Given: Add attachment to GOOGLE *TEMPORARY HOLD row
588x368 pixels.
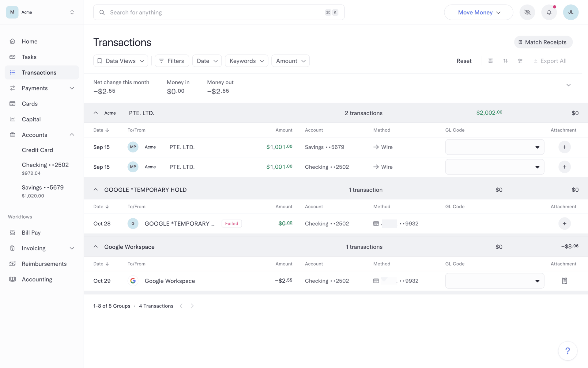Looking at the screenshot, I should coord(564,224).
